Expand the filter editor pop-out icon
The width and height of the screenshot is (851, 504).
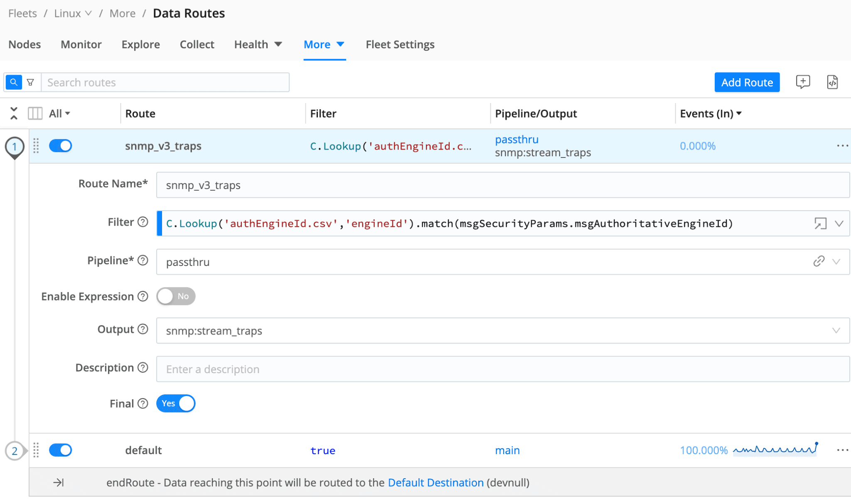(x=820, y=224)
